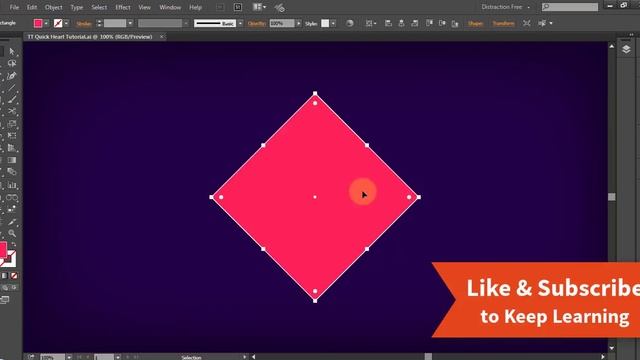Open the Help menu

click(196, 7)
